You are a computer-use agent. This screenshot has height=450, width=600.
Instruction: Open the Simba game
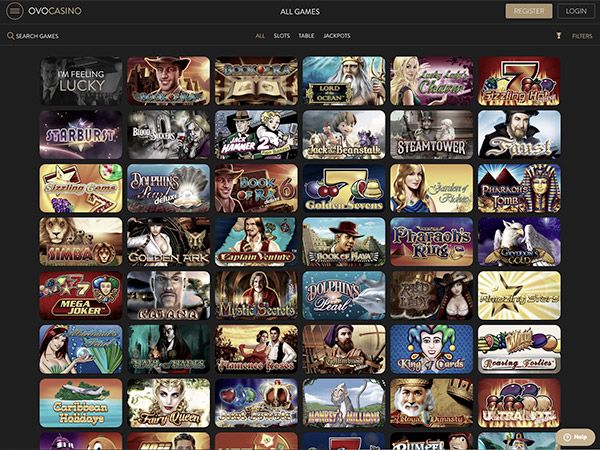pos(81,242)
